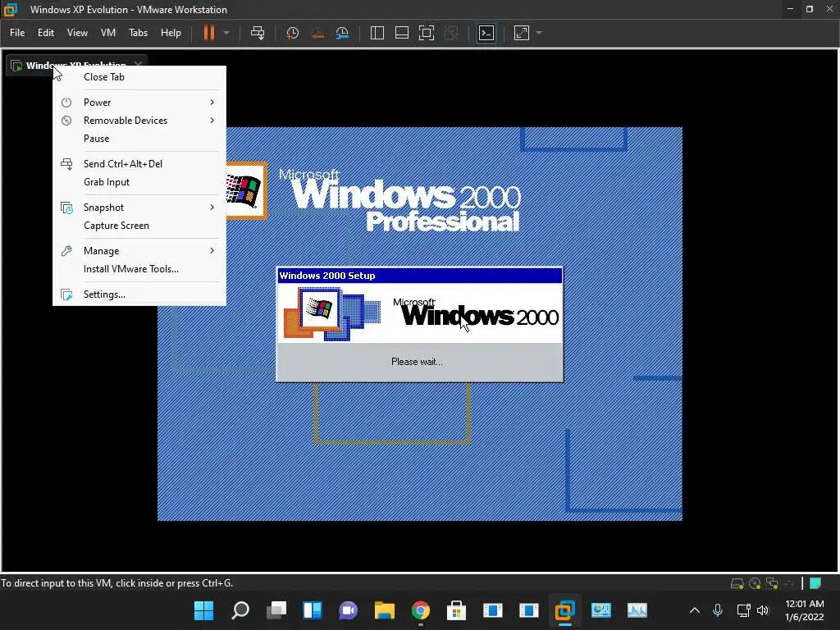Viewport: 840px width, 630px height.
Task: Click the microphone tray icon
Action: click(718, 610)
